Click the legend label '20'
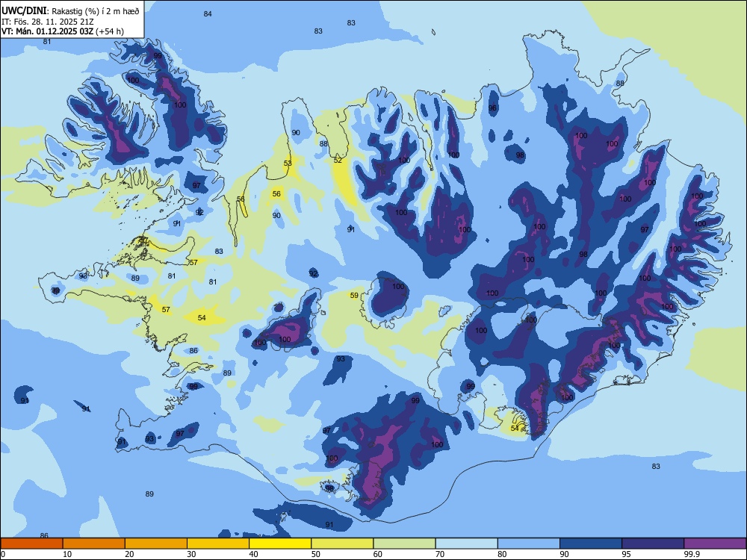The image size is (747, 560). 129,554
